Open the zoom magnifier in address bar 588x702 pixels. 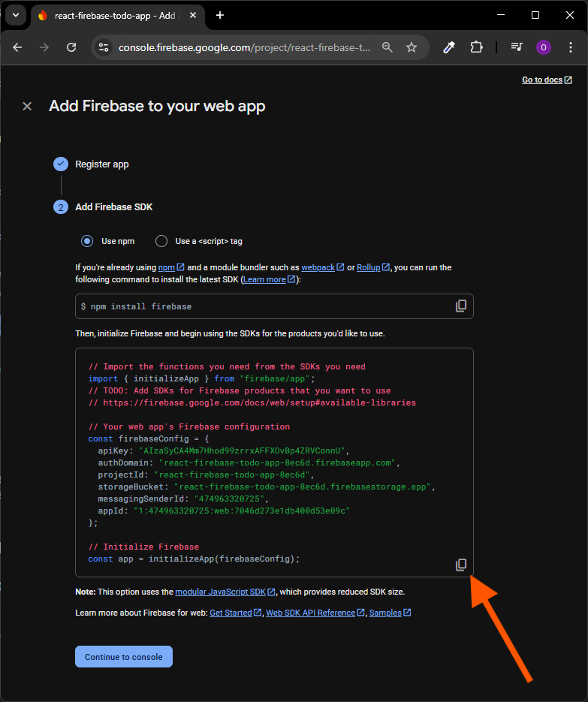387,47
